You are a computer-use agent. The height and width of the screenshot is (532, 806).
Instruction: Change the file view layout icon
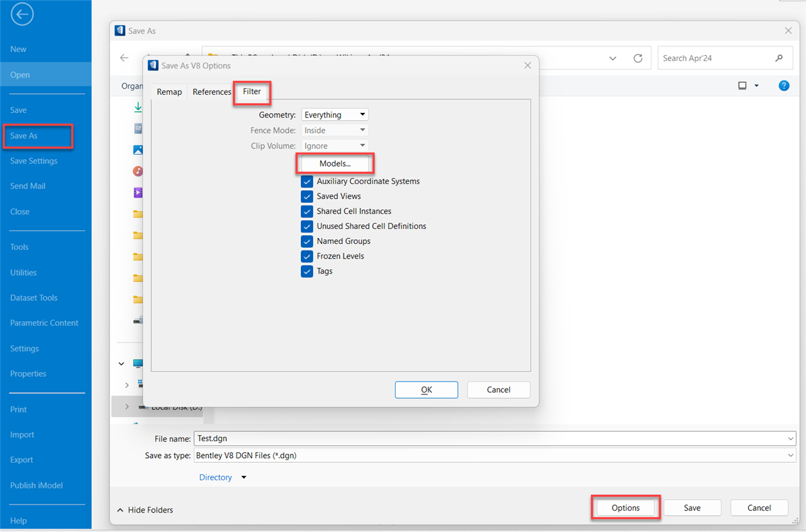(x=742, y=86)
